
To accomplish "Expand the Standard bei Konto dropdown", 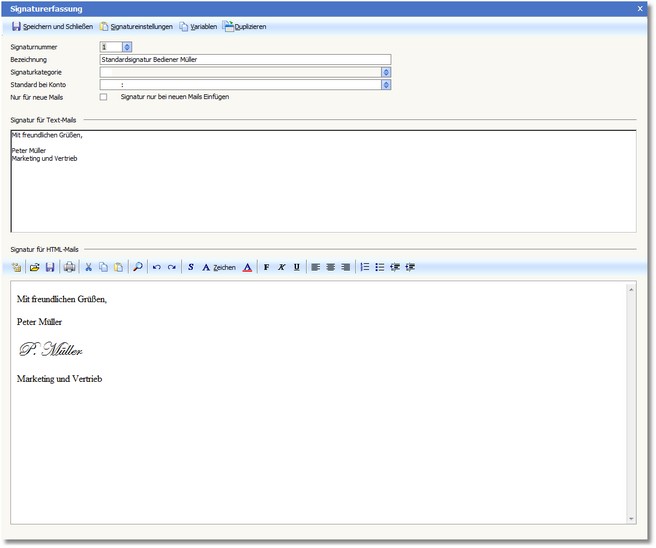I will 386,85.
